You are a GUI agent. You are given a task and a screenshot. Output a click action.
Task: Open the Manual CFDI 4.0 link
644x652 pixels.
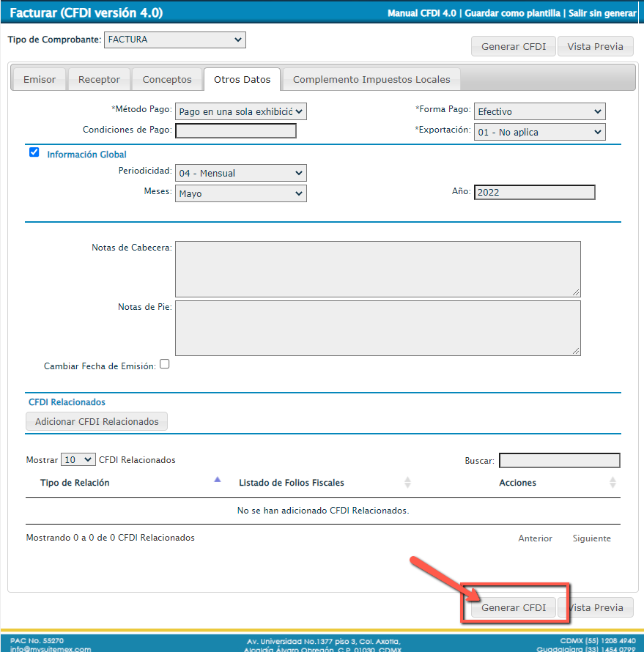click(421, 13)
